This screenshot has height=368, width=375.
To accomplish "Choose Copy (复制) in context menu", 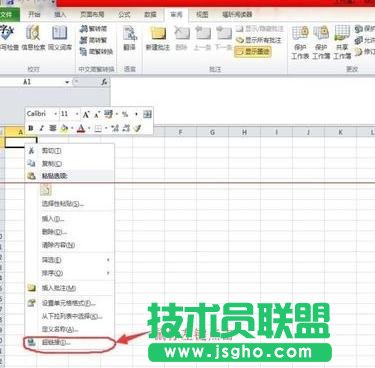I will pyautogui.click(x=70, y=164).
